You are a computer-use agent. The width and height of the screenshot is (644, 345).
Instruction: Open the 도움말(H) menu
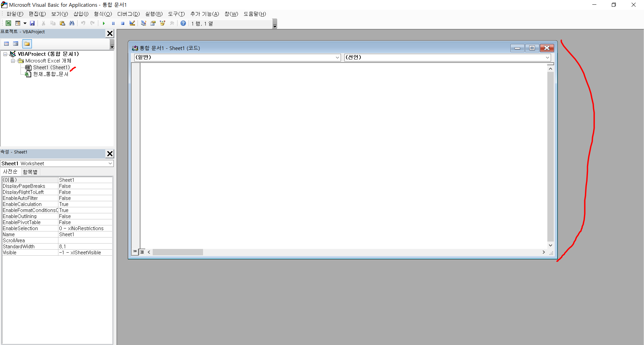pyautogui.click(x=255, y=14)
